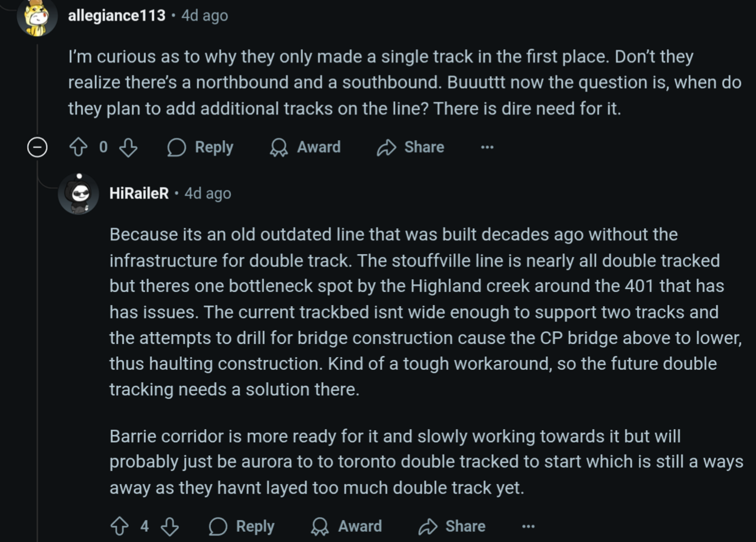Collapse allegiance113's comment thread
Image resolution: width=756 pixels, height=542 pixels.
pyautogui.click(x=37, y=147)
